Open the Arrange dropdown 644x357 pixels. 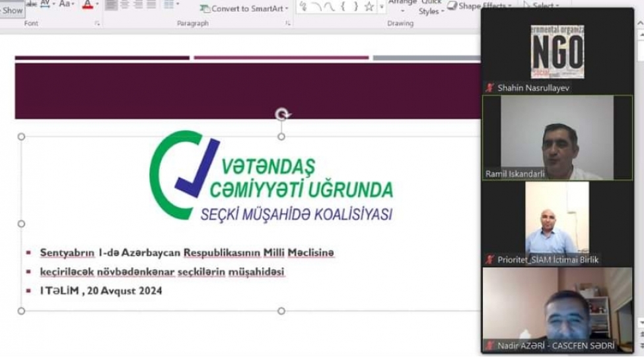tap(402, 6)
